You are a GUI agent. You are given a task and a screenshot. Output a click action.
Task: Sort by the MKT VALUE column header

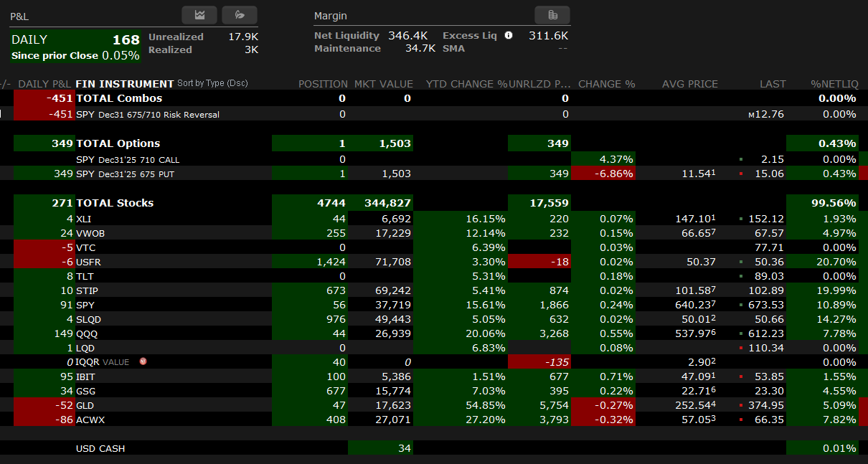point(384,84)
